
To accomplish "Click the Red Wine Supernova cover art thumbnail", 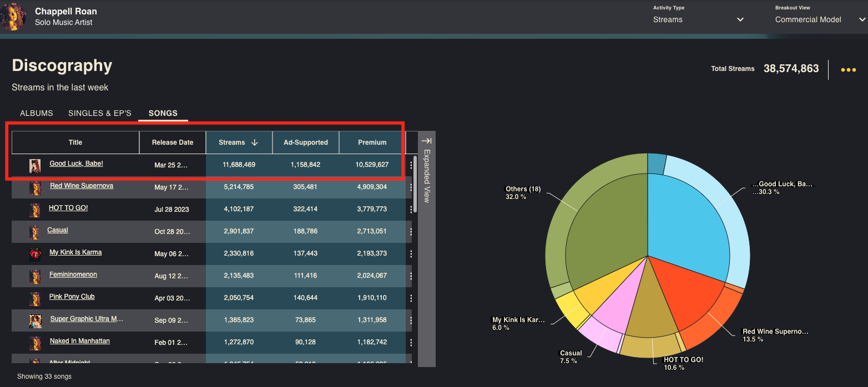I will (35, 187).
